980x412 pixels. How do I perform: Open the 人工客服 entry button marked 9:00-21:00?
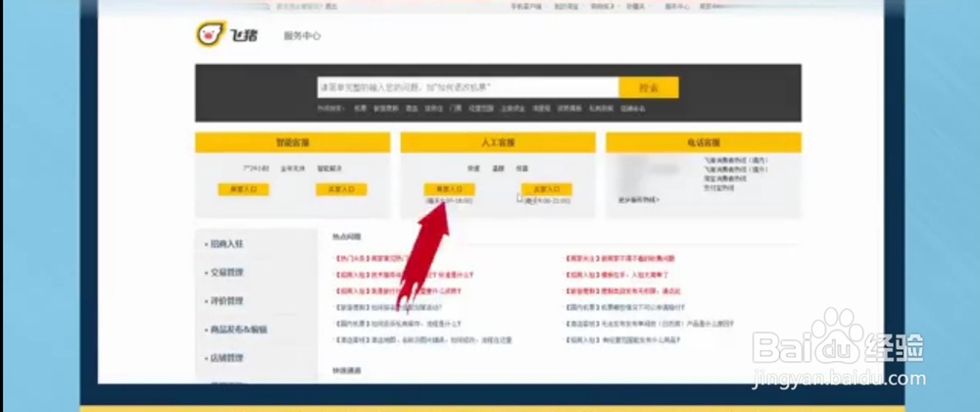coord(546,189)
